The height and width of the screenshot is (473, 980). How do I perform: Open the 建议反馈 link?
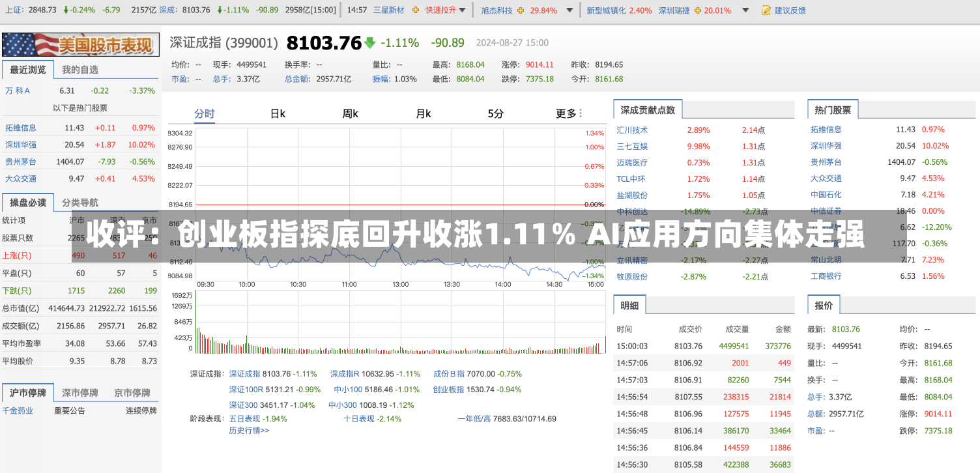pyautogui.click(x=790, y=10)
